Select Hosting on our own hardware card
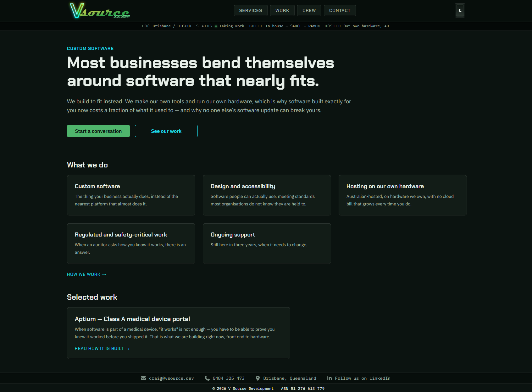This screenshot has height=392, width=532. 403,195
